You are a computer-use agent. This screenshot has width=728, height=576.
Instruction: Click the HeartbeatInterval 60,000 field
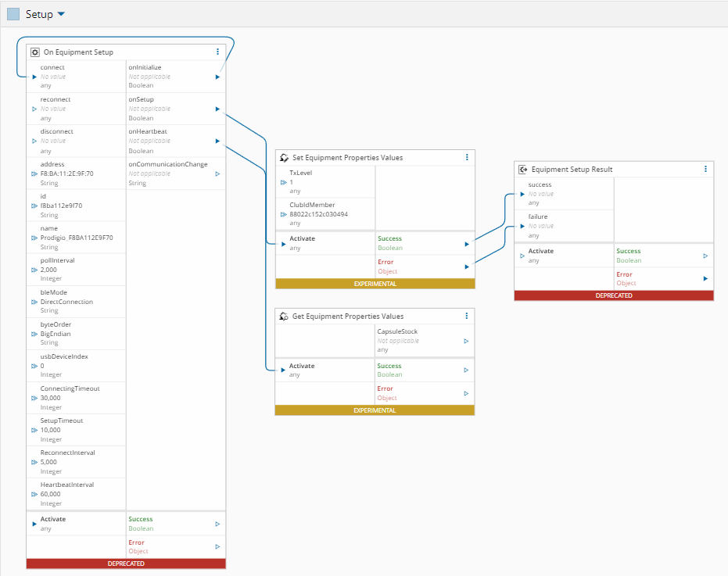tap(50, 494)
